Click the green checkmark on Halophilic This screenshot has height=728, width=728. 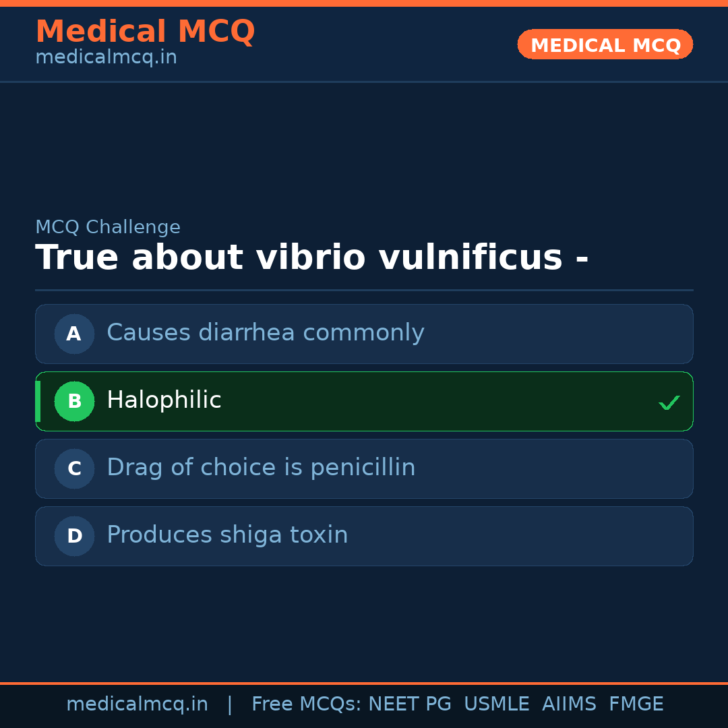[669, 402]
